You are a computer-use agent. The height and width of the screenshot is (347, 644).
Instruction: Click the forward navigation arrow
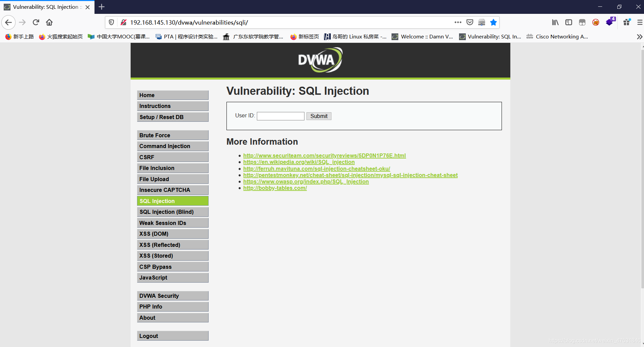click(x=22, y=23)
